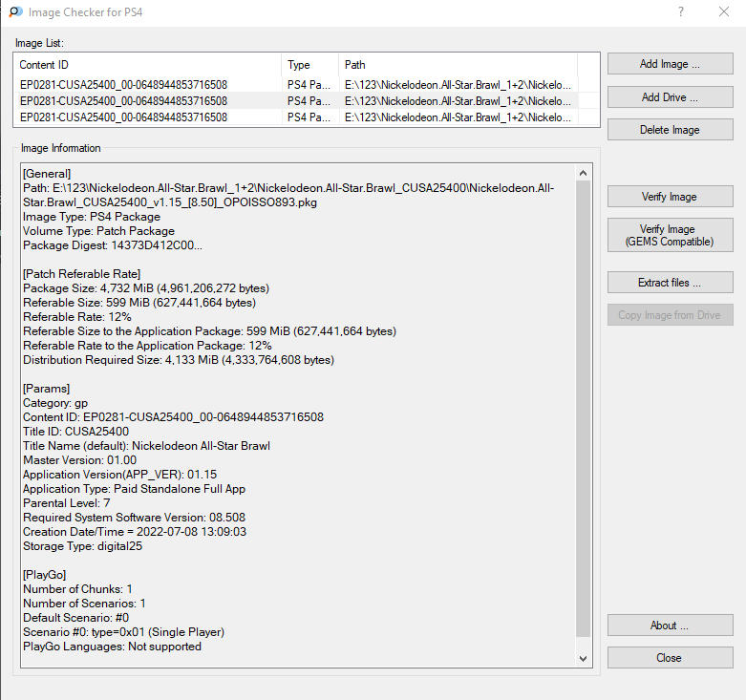This screenshot has height=700, width=746.
Task: Click the 'Number of Chunks: 1' line
Action: 77,588
